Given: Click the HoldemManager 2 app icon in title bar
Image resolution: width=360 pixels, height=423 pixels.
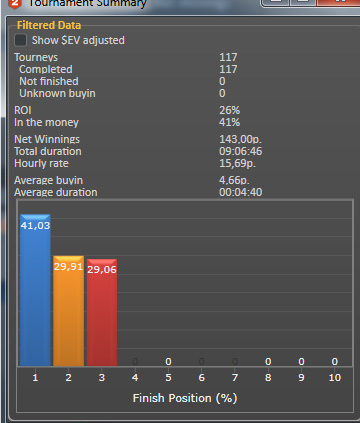Looking at the screenshot, I should (15, 3).
